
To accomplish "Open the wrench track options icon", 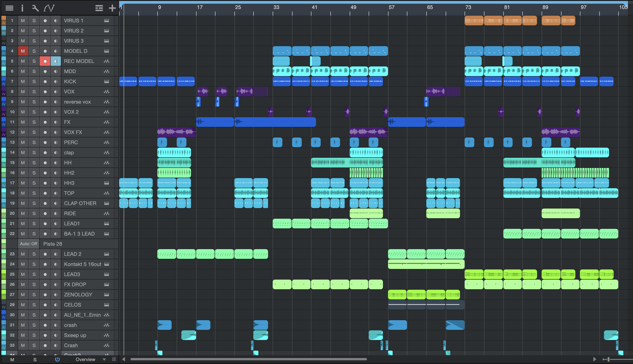I will click(35, 8).
